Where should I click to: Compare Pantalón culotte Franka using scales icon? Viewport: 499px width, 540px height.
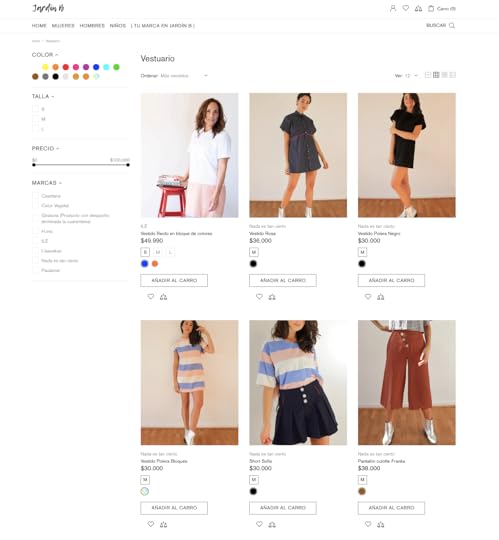[381, 525]
